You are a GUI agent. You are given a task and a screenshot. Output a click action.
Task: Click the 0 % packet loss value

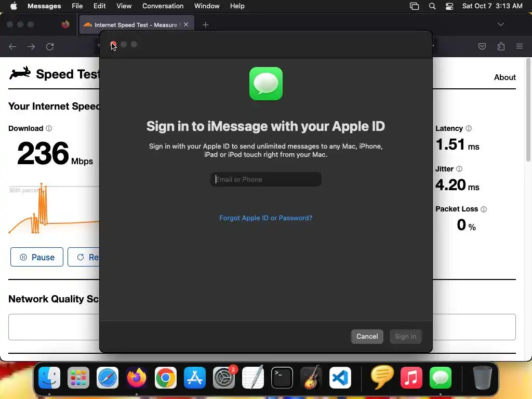tap(466, 225)
